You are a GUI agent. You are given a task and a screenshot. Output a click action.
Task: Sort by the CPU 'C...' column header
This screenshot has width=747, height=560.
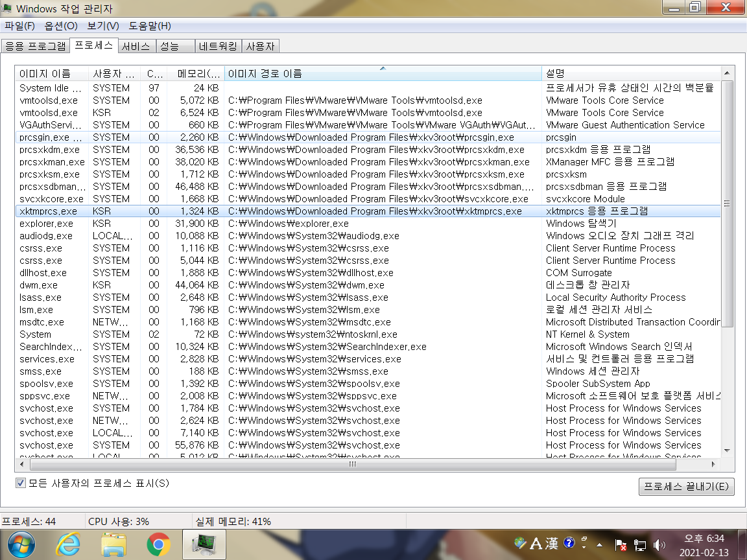[x=154, y=73]
